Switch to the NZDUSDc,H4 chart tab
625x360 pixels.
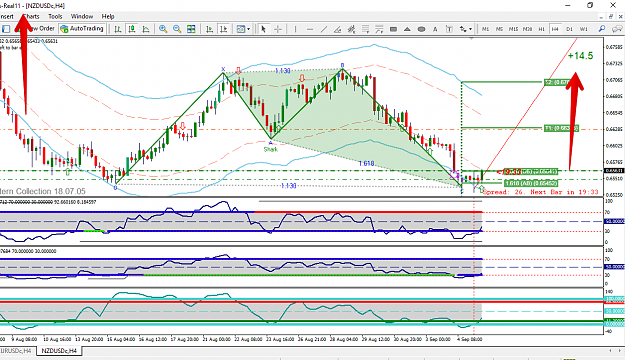click(59, 351)
